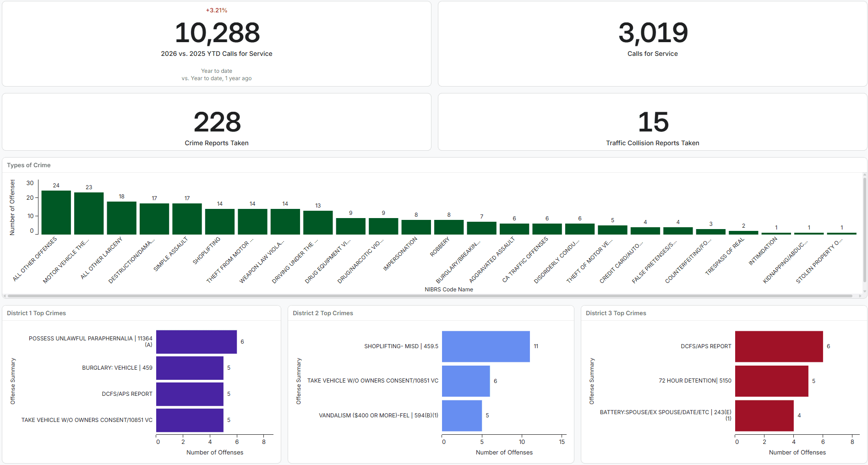Select the MOTOR VEHICLE THEFT bar showing 23
Image resolution: width=868 pixels, height=465 pixels.
89,213
